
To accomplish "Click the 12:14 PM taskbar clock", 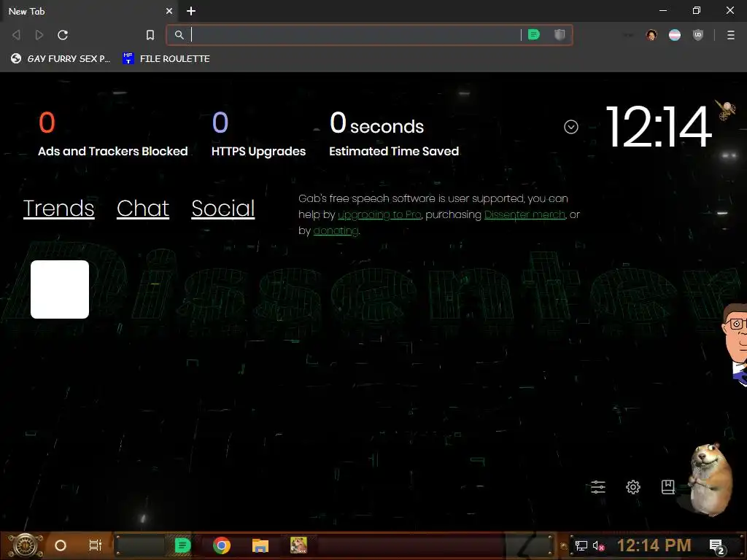I will (654, 545).
